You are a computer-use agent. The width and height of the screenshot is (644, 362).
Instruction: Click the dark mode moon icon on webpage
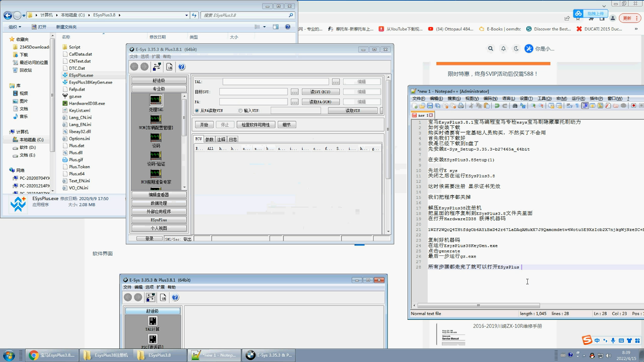(x=516, y=49)
